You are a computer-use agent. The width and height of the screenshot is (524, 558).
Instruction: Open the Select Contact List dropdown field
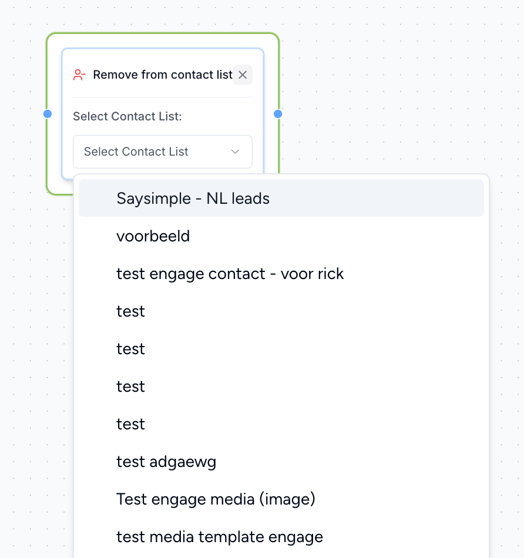click(x=163, y=152)
